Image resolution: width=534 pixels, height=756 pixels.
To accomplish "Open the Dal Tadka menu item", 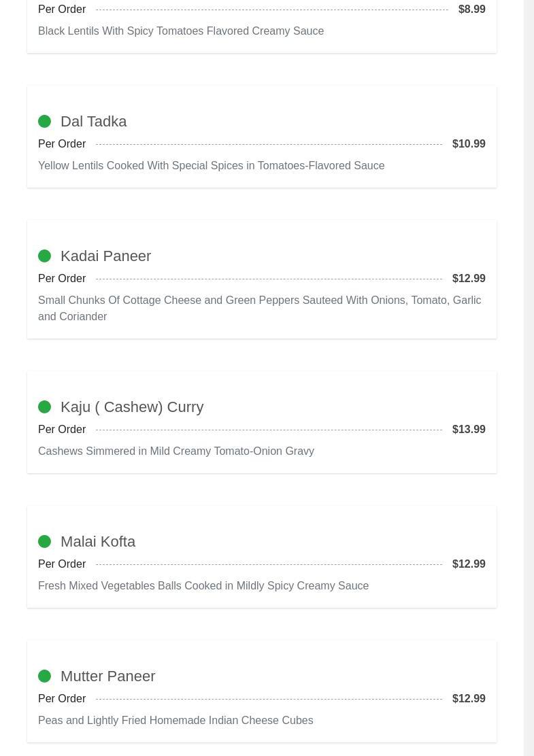I will coord(93,121).
